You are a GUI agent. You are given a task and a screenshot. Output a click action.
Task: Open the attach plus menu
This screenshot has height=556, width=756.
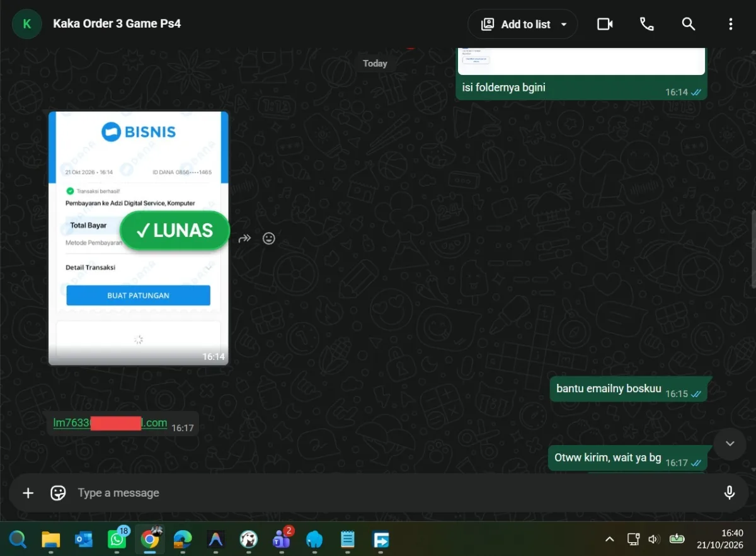(28, 493)
